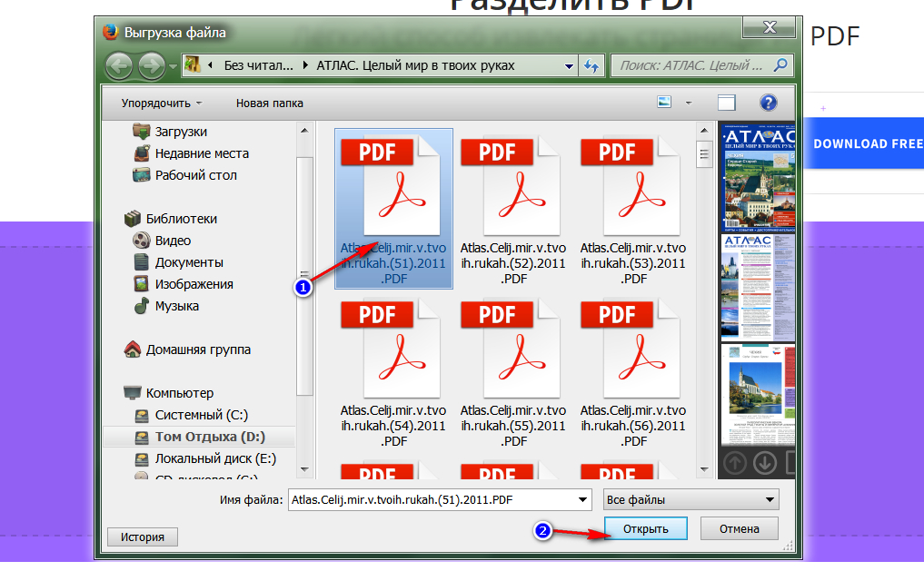Open Рабочий стол in the navigation pane

pos(184,175)
